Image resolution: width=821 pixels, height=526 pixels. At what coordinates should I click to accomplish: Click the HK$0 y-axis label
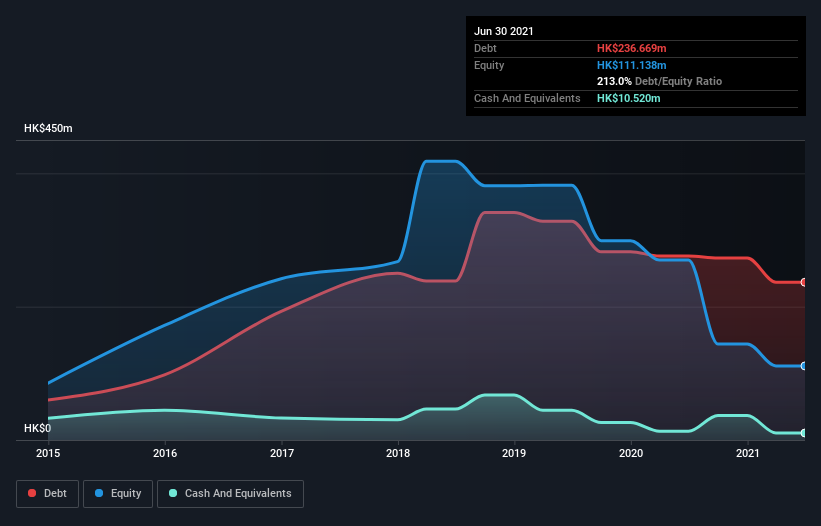pyautogui.click(x=38, y=428)
